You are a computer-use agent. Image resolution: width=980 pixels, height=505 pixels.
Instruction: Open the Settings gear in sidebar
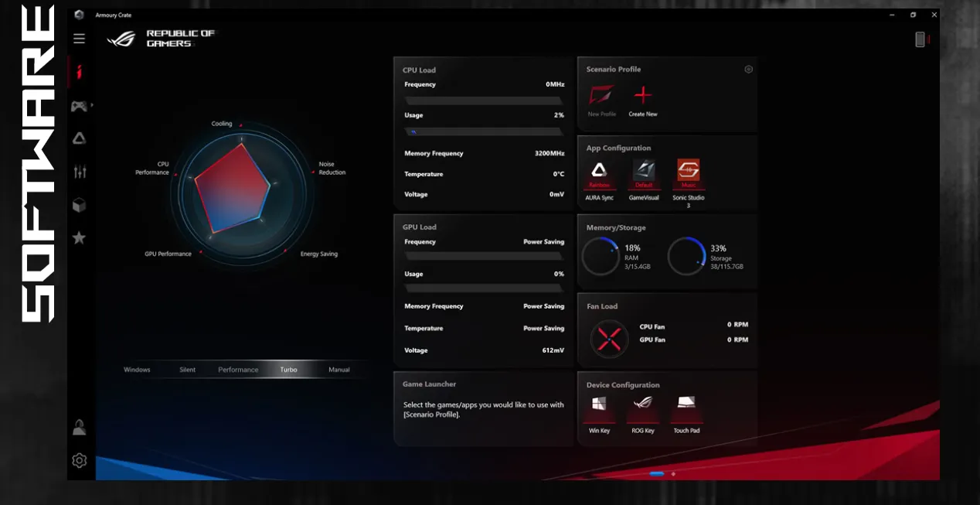pos(79,460)
